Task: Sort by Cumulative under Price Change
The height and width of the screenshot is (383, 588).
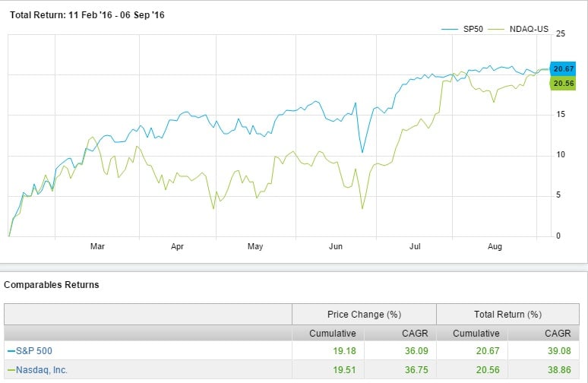Action: pyautogui.click(x=332, y=333)
